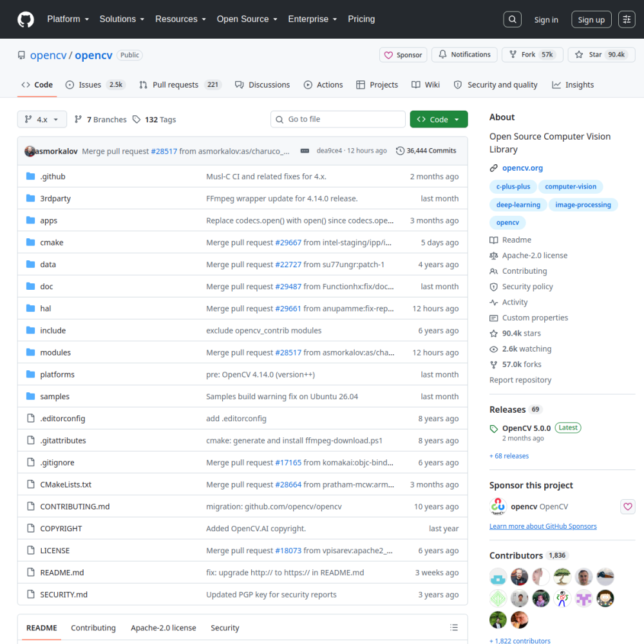Select the Apache-2.0 license readme tab

click(x=164, y=627)
